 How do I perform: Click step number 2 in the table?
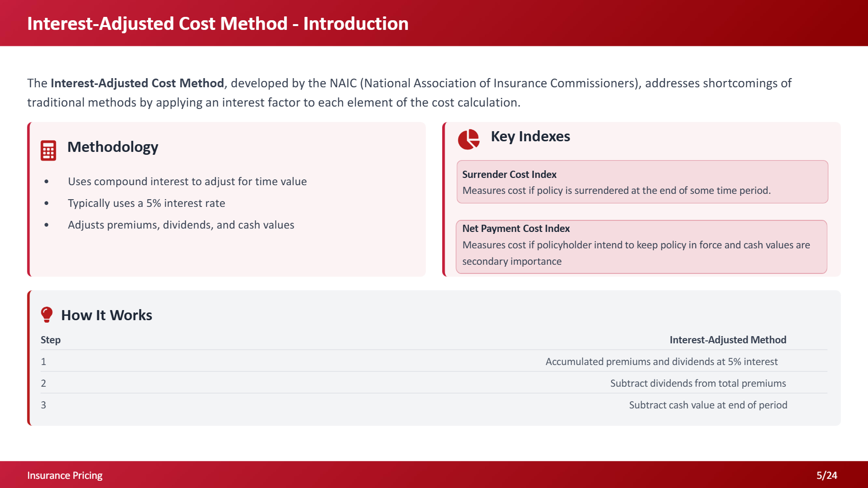click(x=43, y=383)
